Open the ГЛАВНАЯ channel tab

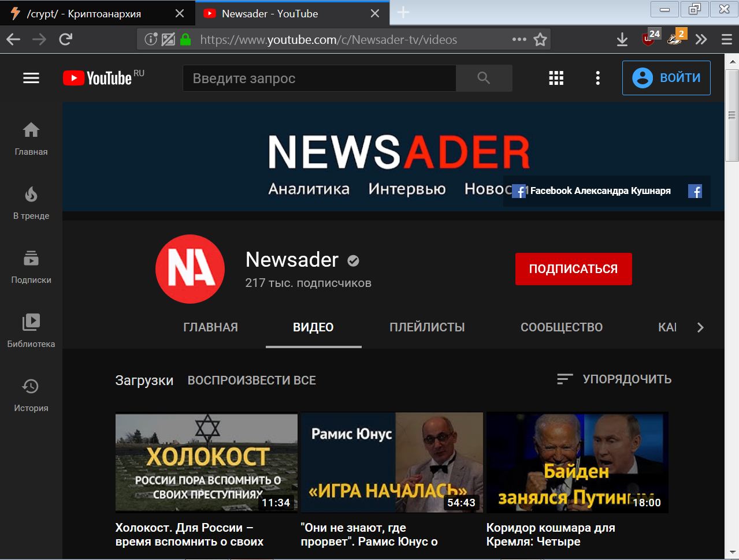tap(210, 327)
